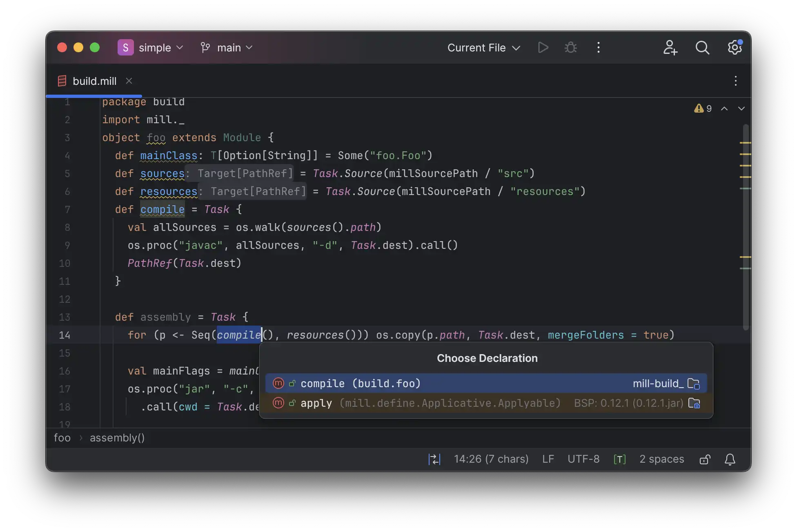Click LF line separator status
The width and height of the screenshot is (797, 532).
click(548, 459)
